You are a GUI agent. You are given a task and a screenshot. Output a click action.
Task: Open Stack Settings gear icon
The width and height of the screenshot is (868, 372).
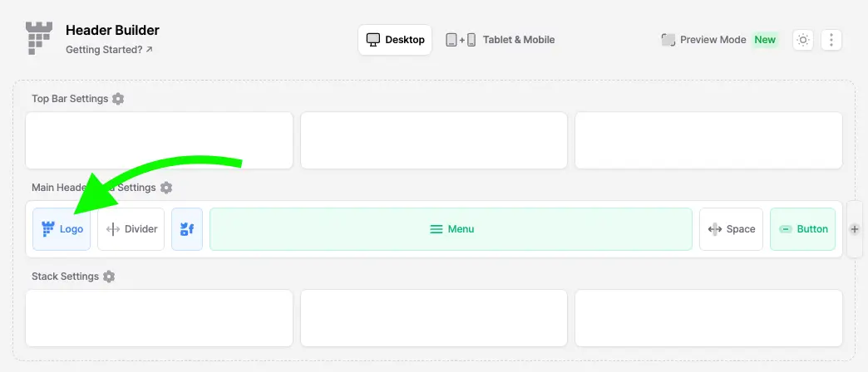(109, 277)
